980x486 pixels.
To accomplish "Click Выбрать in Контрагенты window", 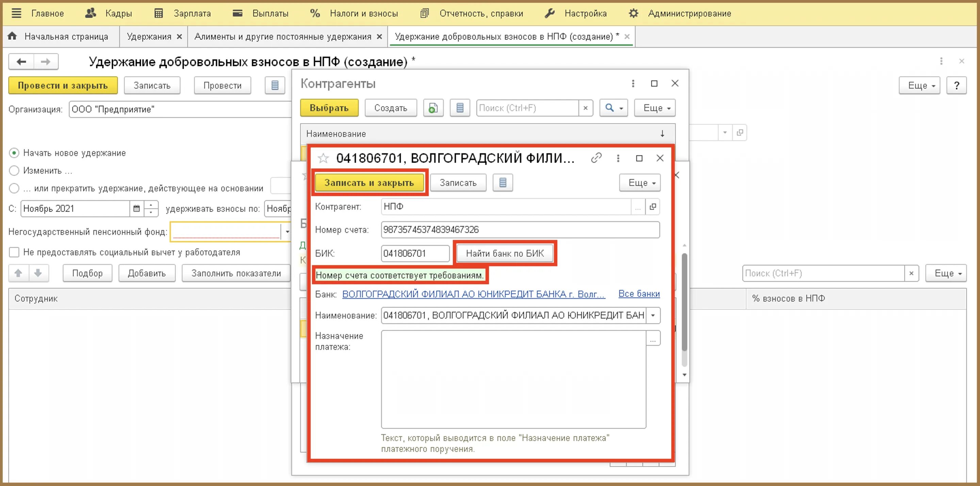I will coord(329,108).
